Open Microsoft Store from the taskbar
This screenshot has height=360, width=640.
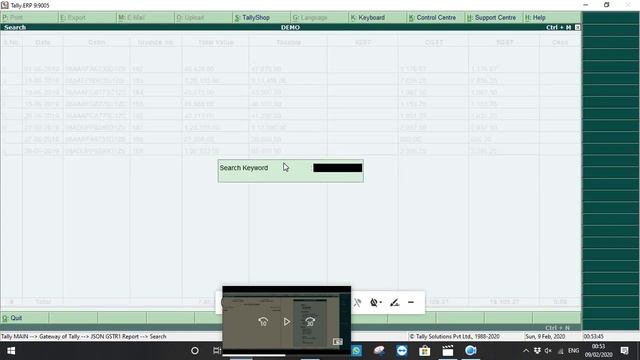point(424,351)
